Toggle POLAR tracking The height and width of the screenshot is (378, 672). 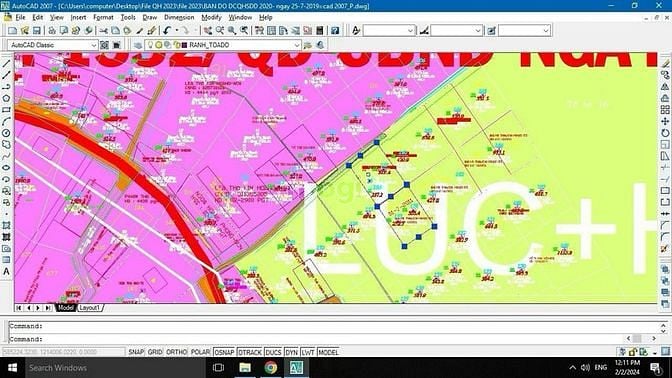click(200, 352)
